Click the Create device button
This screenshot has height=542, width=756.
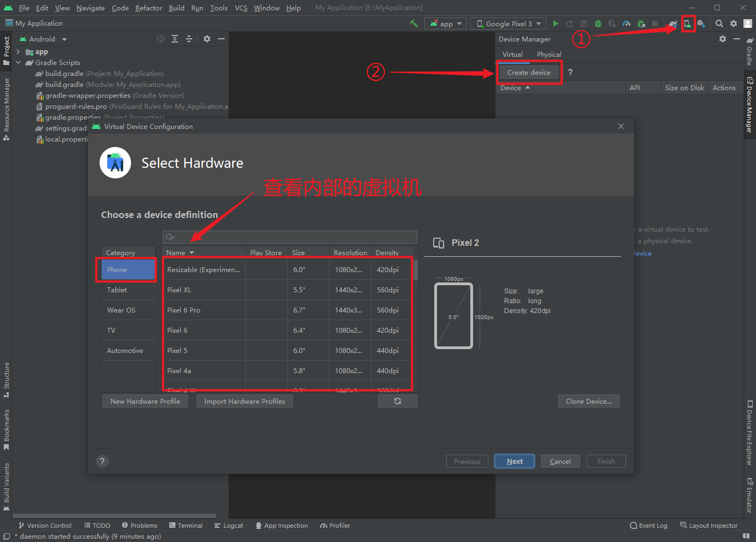click(x=529, y=72)
